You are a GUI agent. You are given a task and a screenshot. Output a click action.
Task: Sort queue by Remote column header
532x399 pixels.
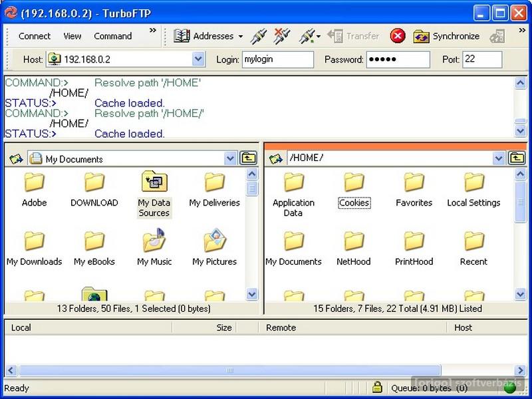point(353,327)
